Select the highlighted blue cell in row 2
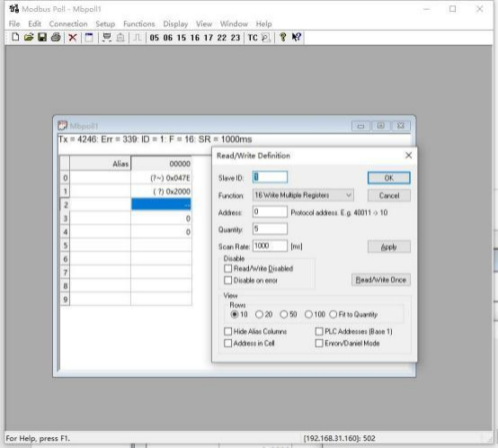This screenshot has width=498, height=448. click(161, 204)
